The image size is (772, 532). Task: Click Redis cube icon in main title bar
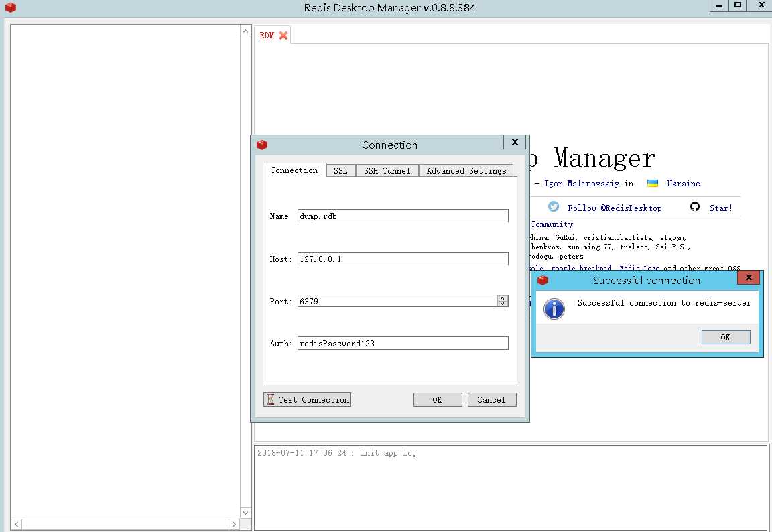coord(10,7)
